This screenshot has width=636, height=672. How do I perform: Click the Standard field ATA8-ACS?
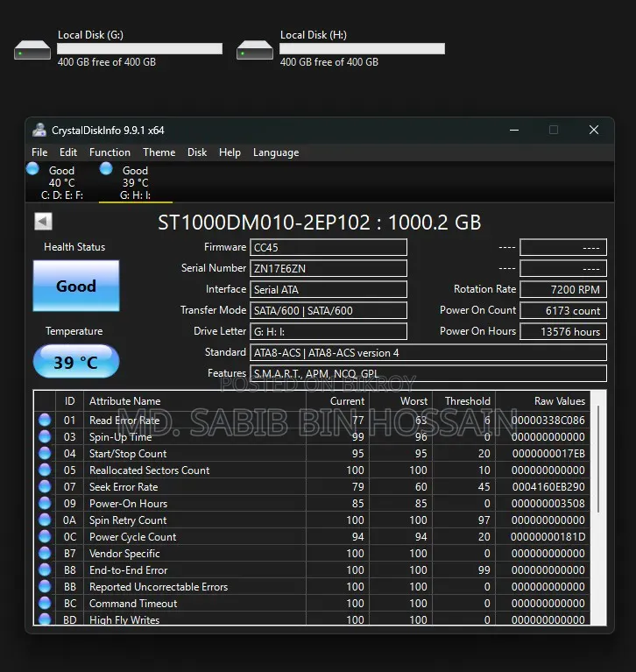point(428,352)
